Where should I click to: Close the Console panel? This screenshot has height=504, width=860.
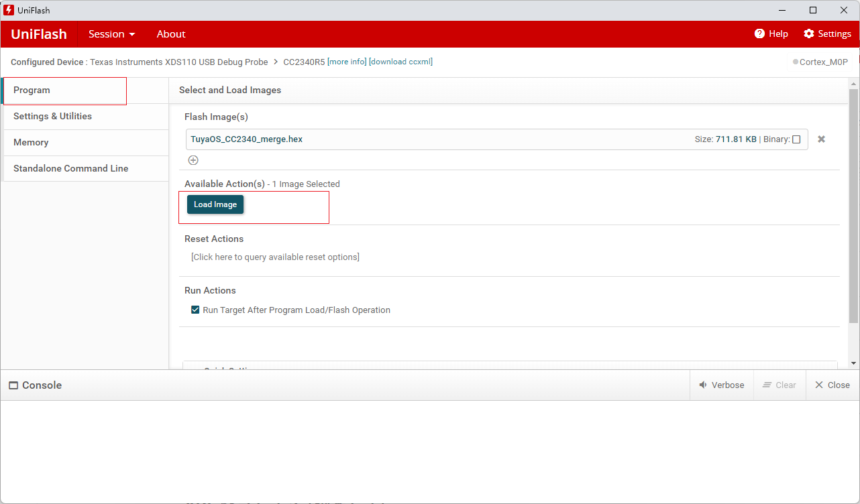(832, 385)
